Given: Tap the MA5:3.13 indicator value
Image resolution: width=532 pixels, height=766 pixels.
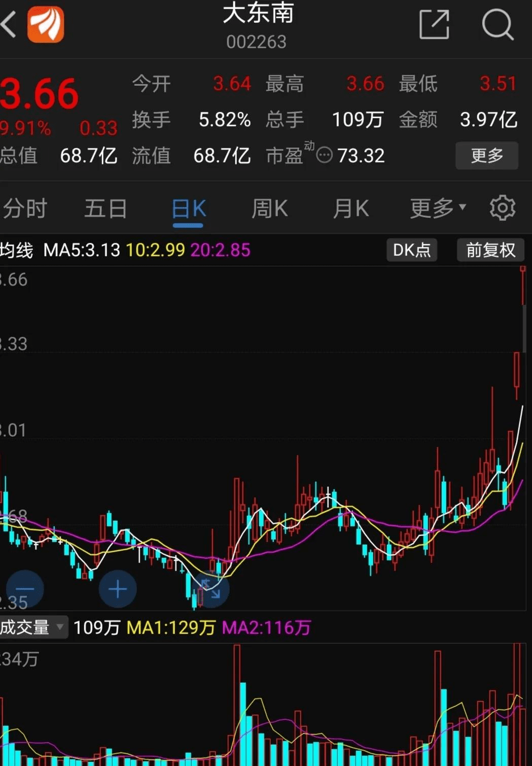Looking at the screenshot, I should (82, 250).
